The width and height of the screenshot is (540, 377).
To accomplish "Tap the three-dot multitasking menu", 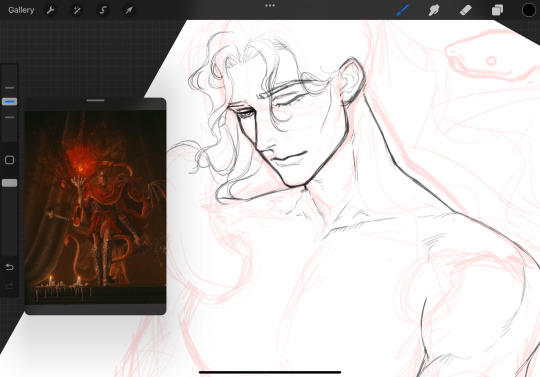I will (x=270, y=6).
